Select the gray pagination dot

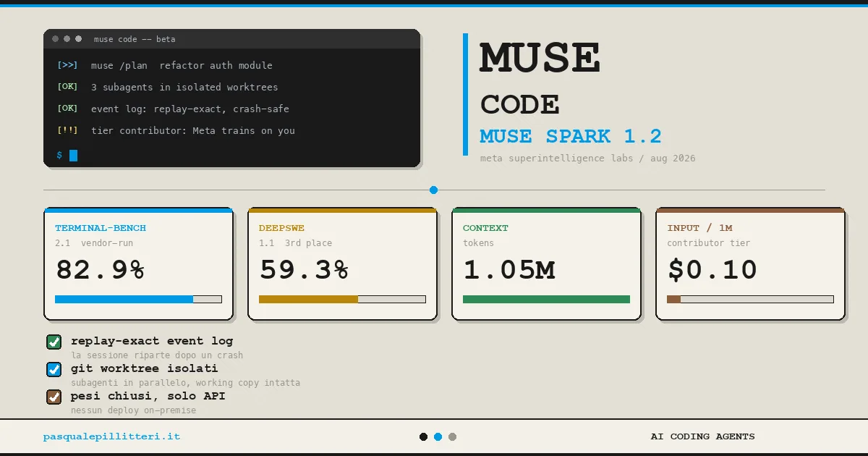click(x=452, y=436)
